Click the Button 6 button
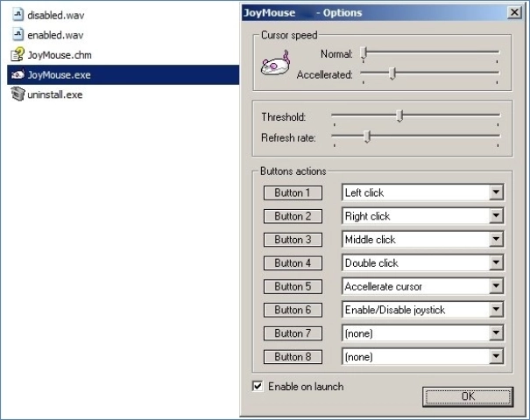 tap(293, 310)
